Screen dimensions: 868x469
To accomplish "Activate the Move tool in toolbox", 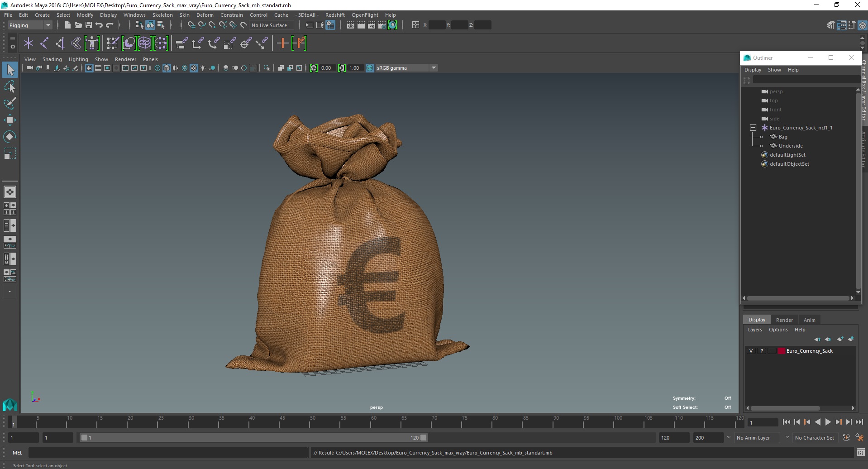I will 10,120.
